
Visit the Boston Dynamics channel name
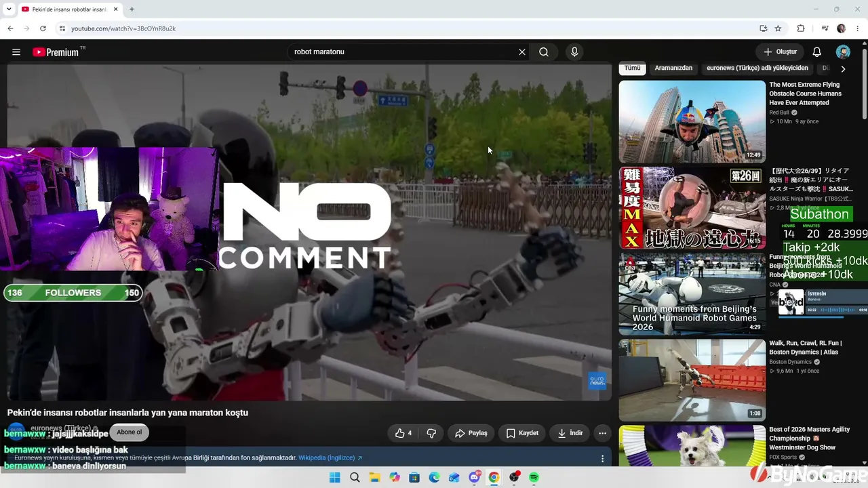790,362
